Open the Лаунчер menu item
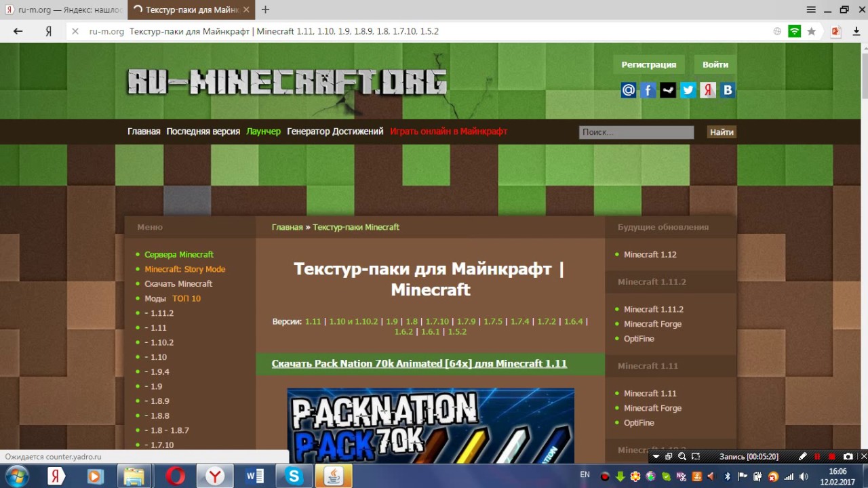Image resolution: width=868 pixels, height=488 pixels. [x=263, y=131]
